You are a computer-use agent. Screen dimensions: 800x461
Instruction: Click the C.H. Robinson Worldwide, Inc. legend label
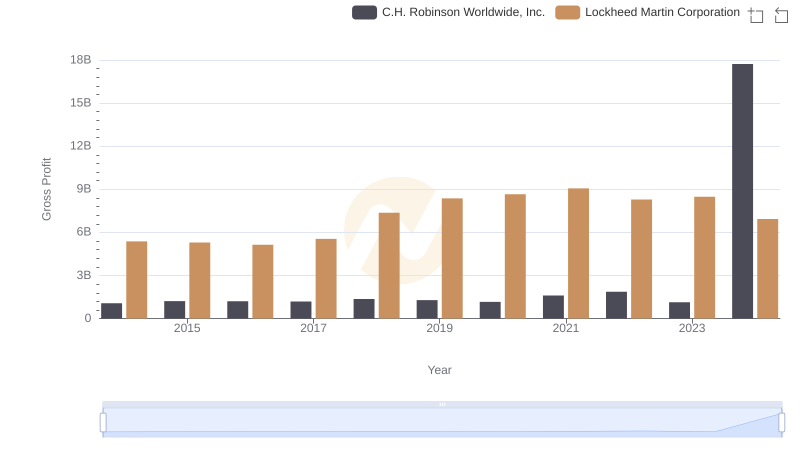[463, 12]
